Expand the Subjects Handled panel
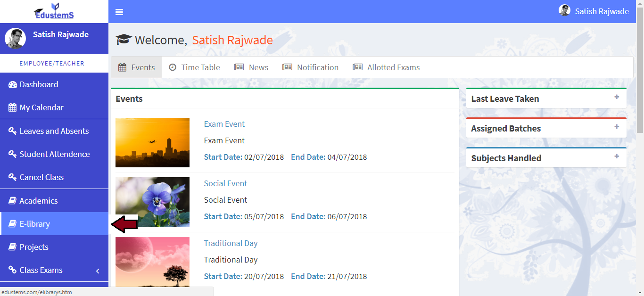Image resolution: width=644 pixels, height=296 pixels. click(617, 156)
